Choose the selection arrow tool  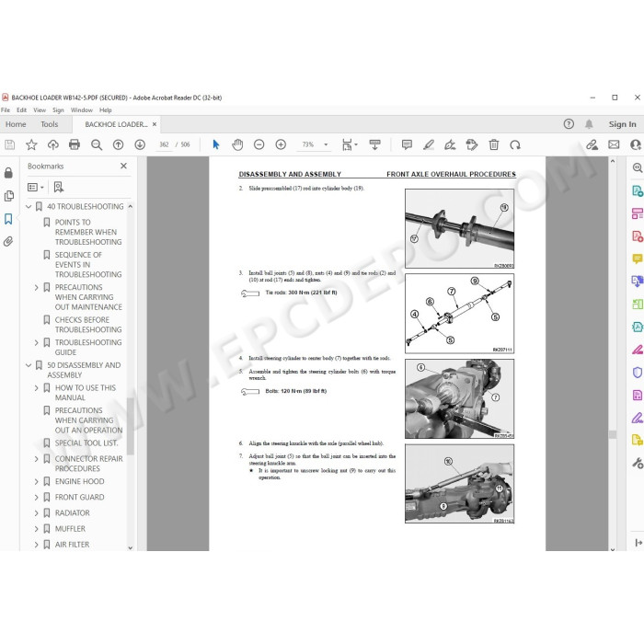point(216,144)
